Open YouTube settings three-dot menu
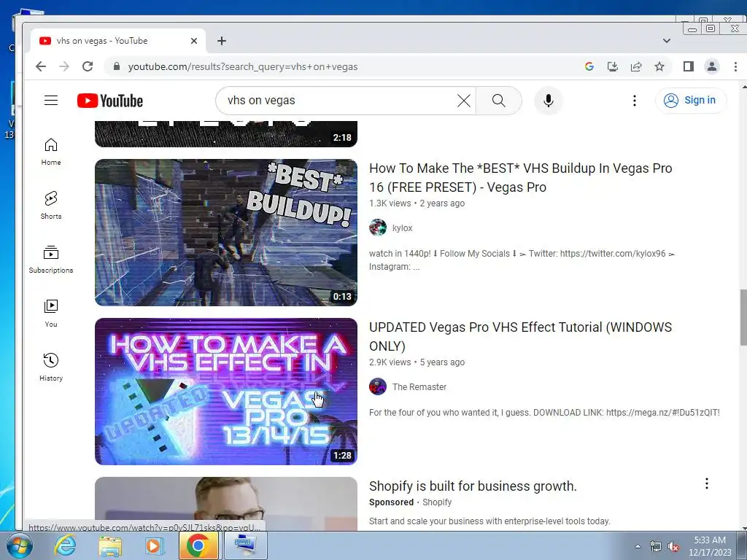Viewport: 747px width, 560px height. tap(634, 101)
